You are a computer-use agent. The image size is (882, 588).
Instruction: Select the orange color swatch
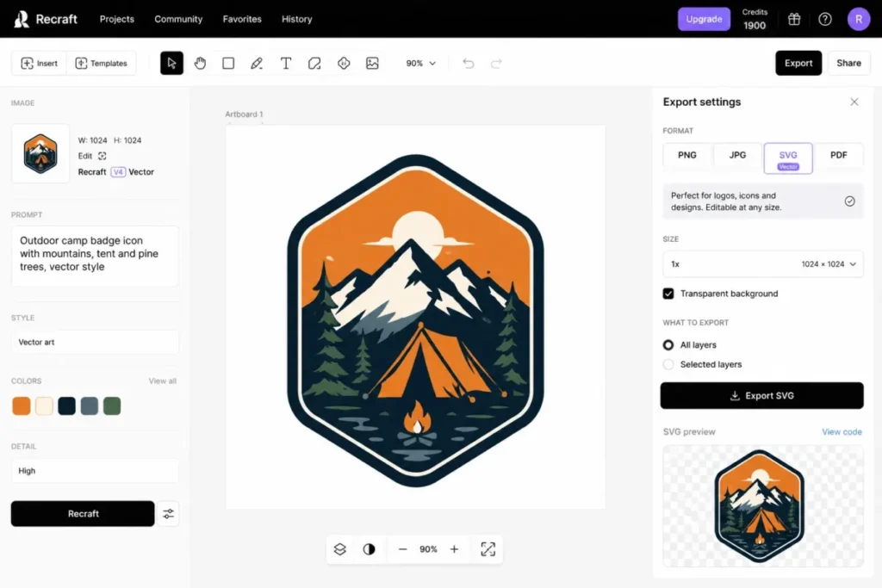coord(22,405)
